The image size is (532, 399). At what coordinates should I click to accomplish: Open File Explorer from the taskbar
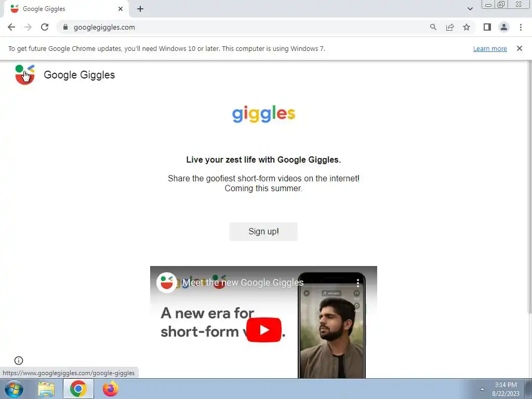(x=46, y=389)
